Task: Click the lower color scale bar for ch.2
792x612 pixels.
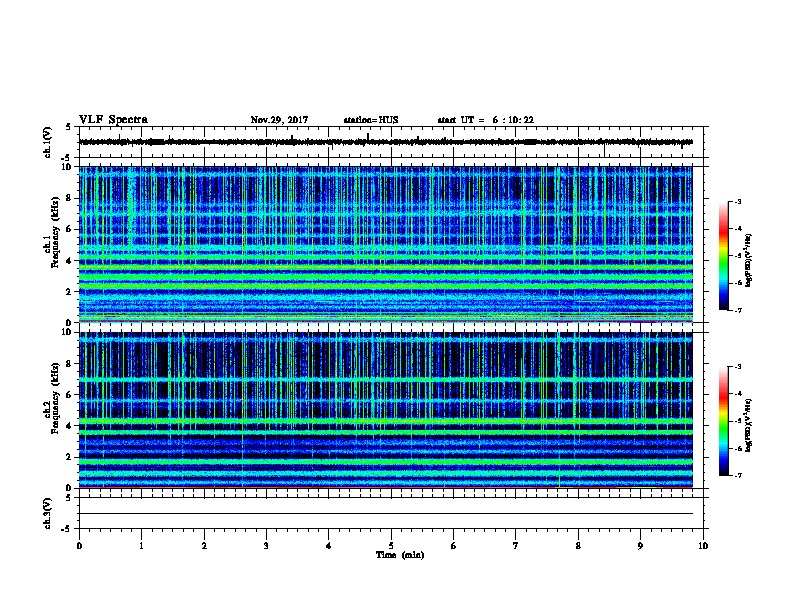Action: click(724, 421)
